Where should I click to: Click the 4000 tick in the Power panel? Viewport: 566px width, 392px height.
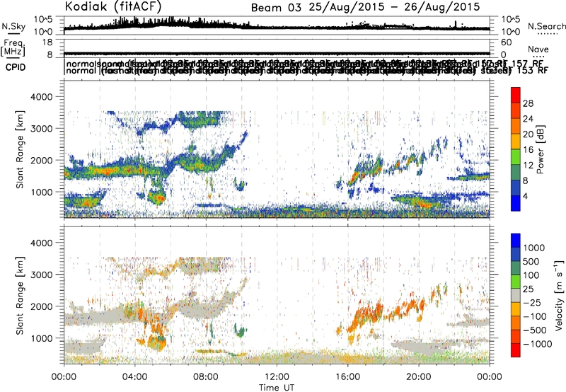click(x=43, y=97)
